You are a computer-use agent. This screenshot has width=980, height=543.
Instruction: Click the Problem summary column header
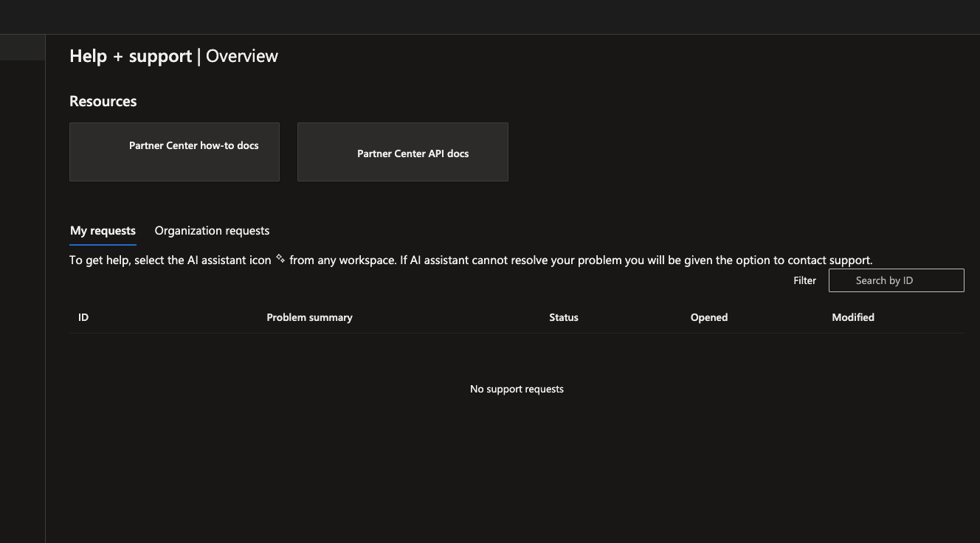pos(309,317)
